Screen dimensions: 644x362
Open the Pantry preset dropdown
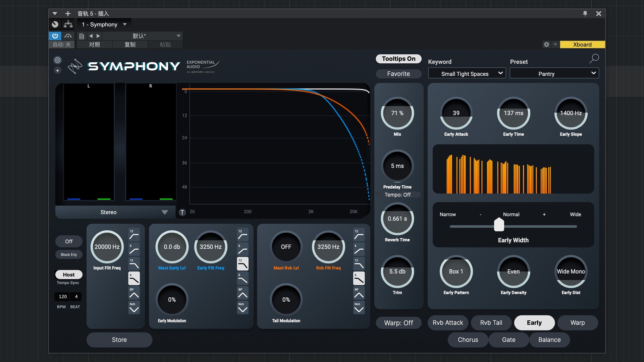pos(554,73)
